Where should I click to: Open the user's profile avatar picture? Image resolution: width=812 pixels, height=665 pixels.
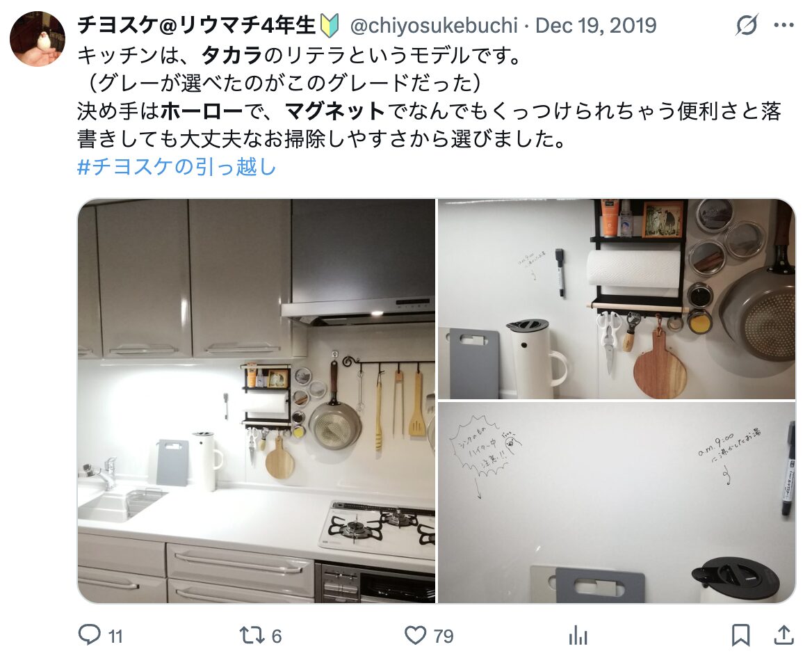pos(38,39)
